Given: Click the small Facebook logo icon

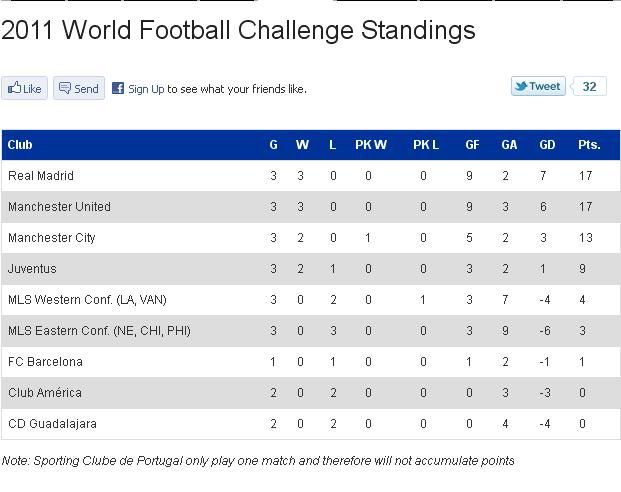Looking at the screenshot, I should 118,88.
